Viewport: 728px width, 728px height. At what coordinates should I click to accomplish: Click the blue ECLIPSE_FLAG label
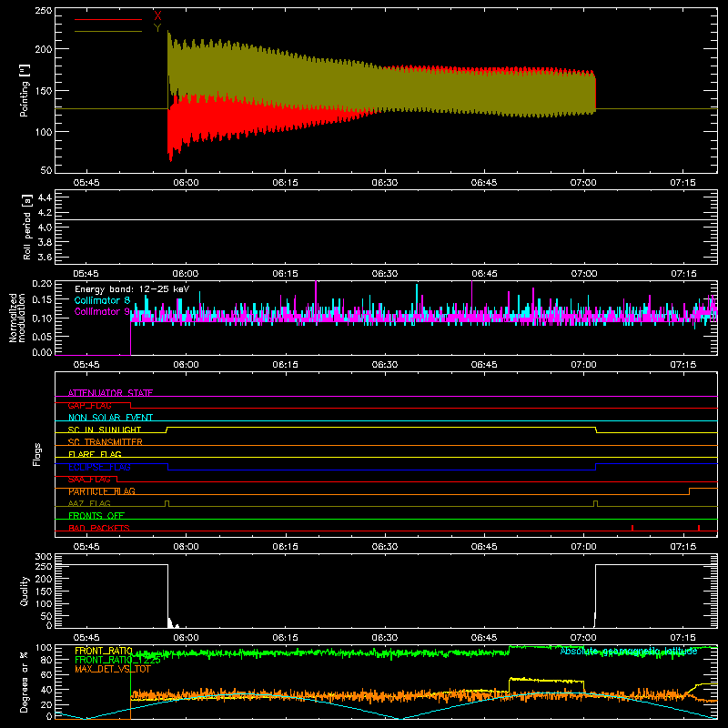pyautogui.click(x=99, y=467)
